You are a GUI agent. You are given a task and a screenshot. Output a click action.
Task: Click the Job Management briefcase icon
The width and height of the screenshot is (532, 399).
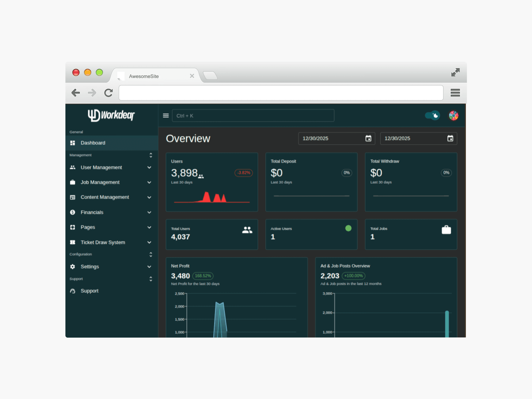coord(72,182)
